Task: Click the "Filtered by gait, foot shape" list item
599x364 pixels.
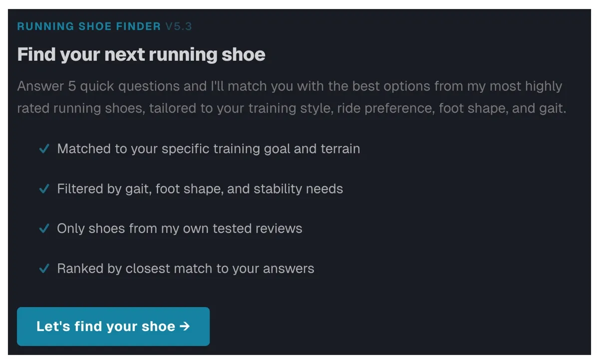Action: pos(200,189)
